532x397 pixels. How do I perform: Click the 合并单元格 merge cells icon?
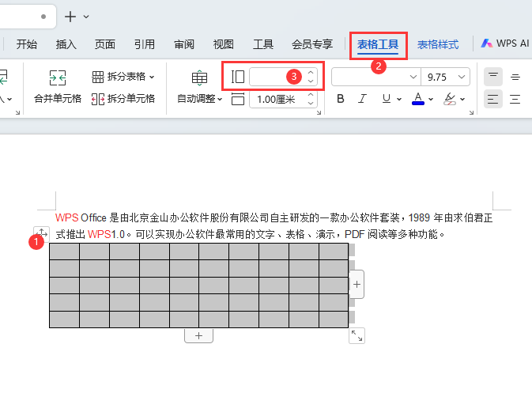(x=58, y=78)
